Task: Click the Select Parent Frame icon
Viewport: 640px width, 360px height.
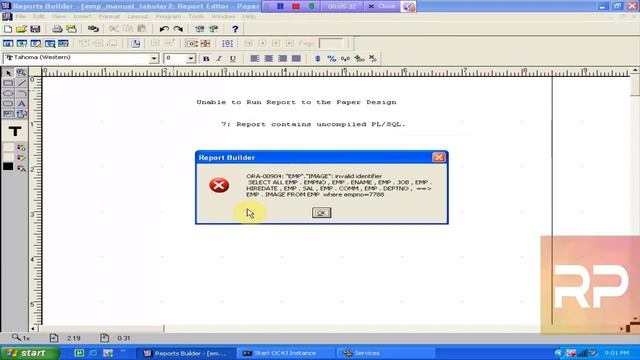Action: pyautogui.click(x=227, y=43)
